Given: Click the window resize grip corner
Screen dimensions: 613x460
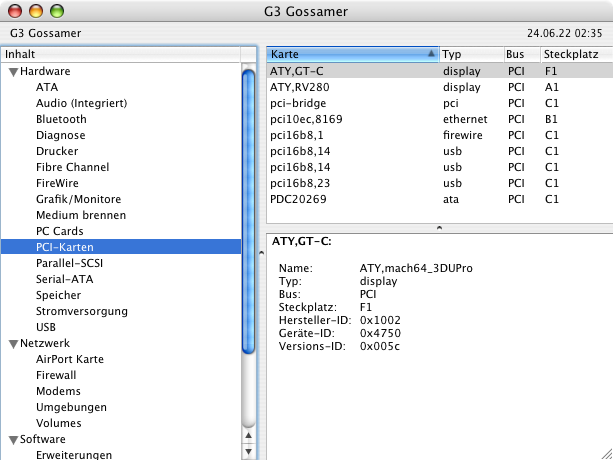Looking at the screenshot, I should pos(607,454).
